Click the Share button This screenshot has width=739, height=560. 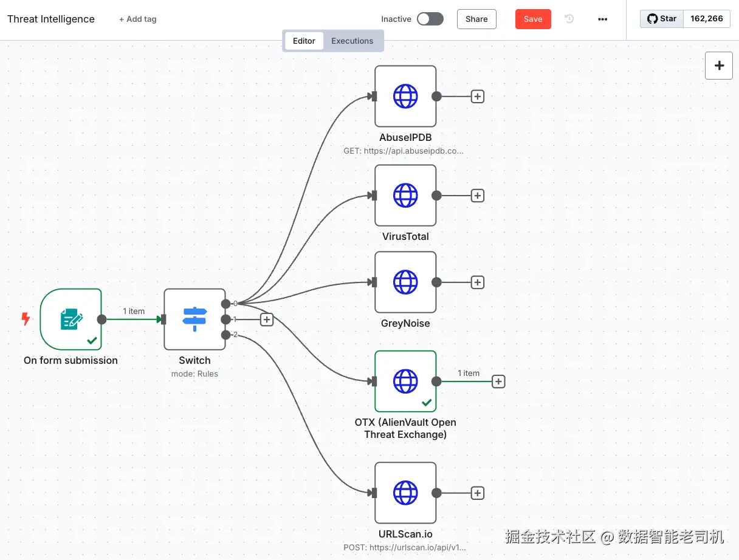476,19
